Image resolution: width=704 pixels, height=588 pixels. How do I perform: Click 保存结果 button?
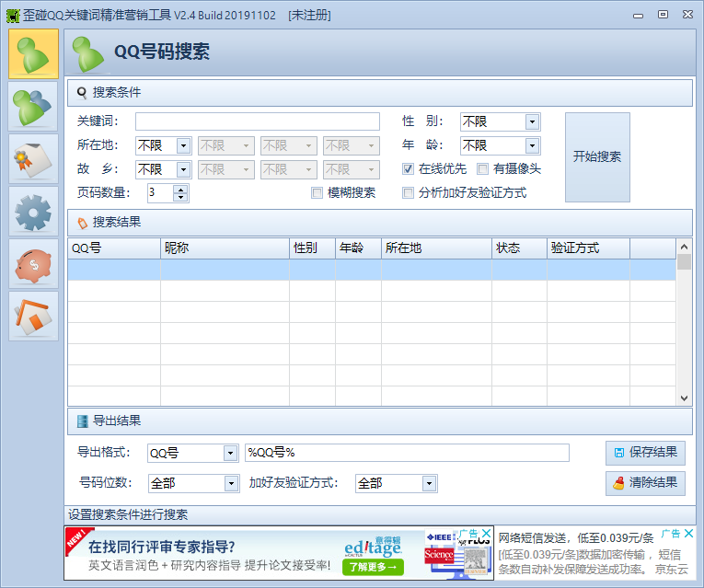coord(645,453)
